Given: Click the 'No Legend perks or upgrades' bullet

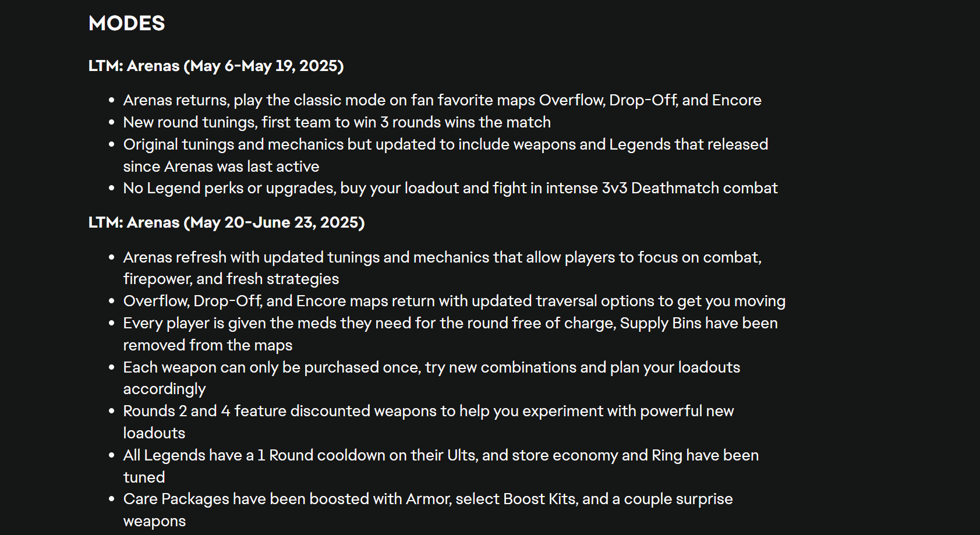Looking at the screenshot, I should pos(450,188).
